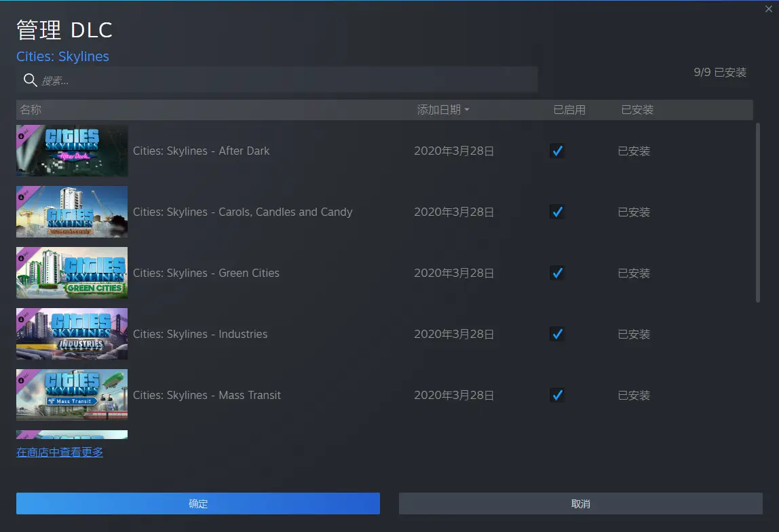
Task: Click the 在商店中查看更多 link
Action: (60, 452)
